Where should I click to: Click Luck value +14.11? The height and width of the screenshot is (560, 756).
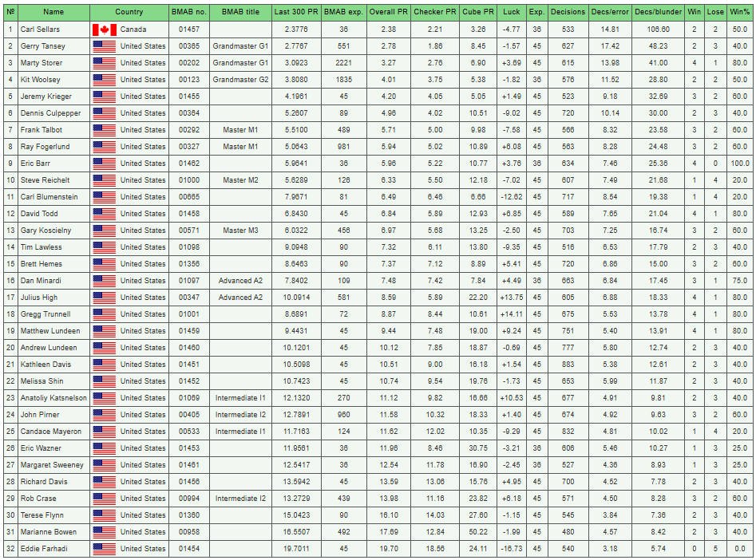tap(512, 314)
